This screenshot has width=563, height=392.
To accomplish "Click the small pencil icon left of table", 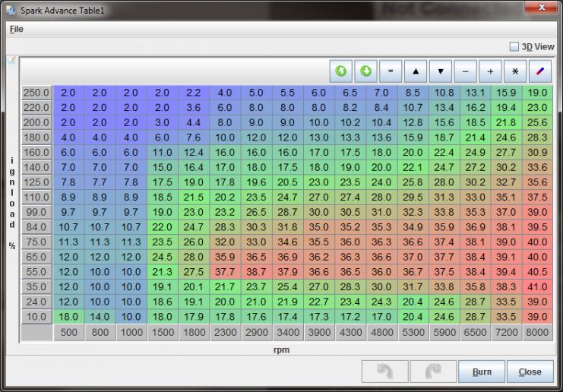I will click(x=11, y=61).
